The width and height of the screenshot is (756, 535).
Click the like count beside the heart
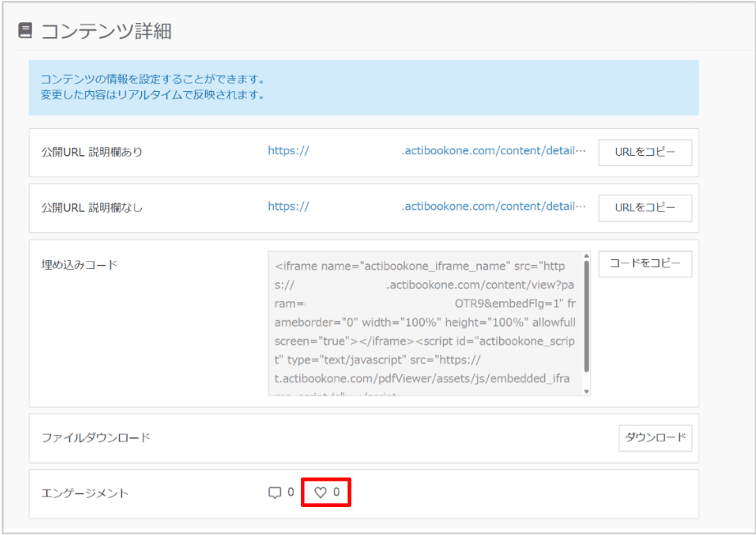click(x=336, y=492)
